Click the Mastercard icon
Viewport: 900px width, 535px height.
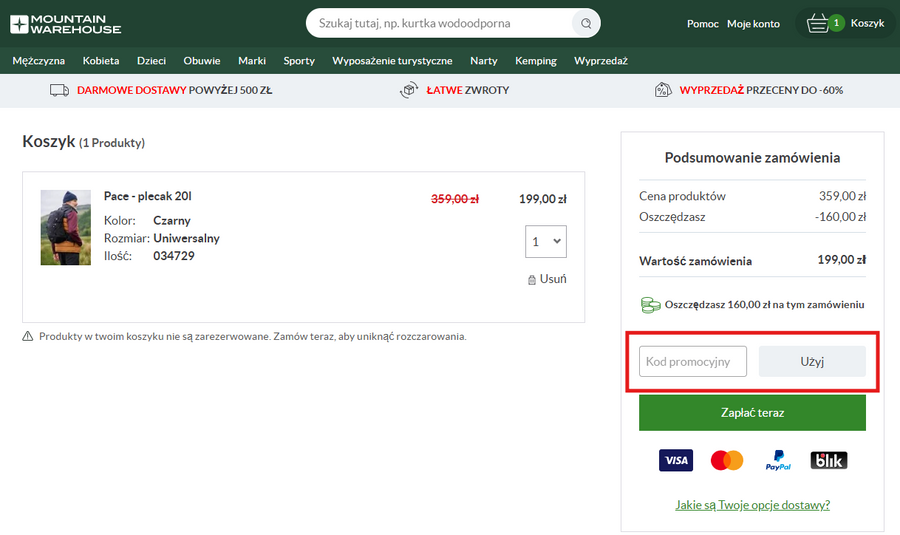[x=727, y=460]
